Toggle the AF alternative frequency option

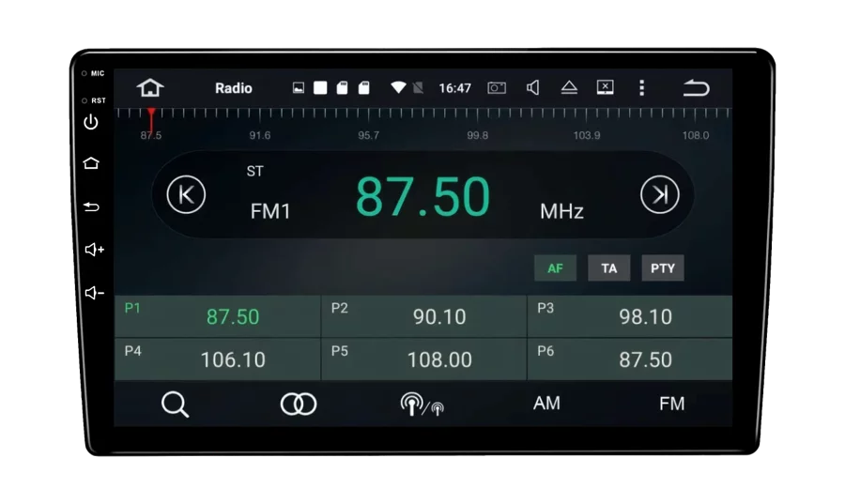click(555, 268)
